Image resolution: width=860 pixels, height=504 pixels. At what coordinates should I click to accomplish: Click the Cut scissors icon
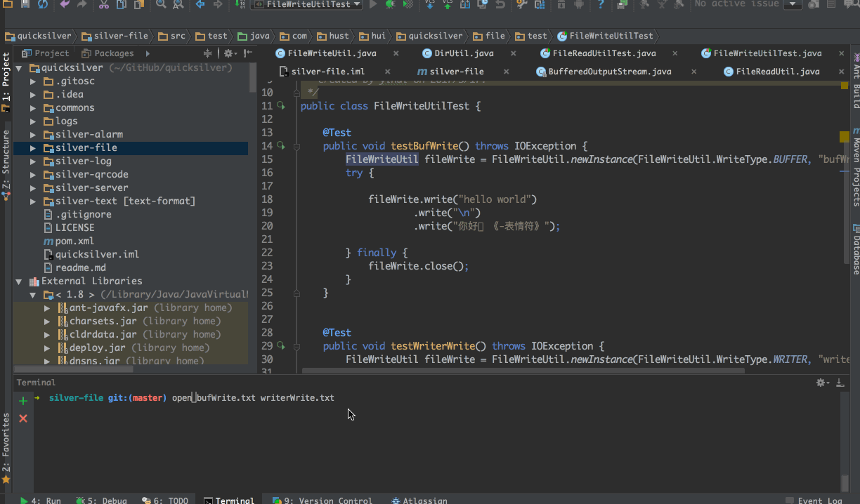point(103,4)
